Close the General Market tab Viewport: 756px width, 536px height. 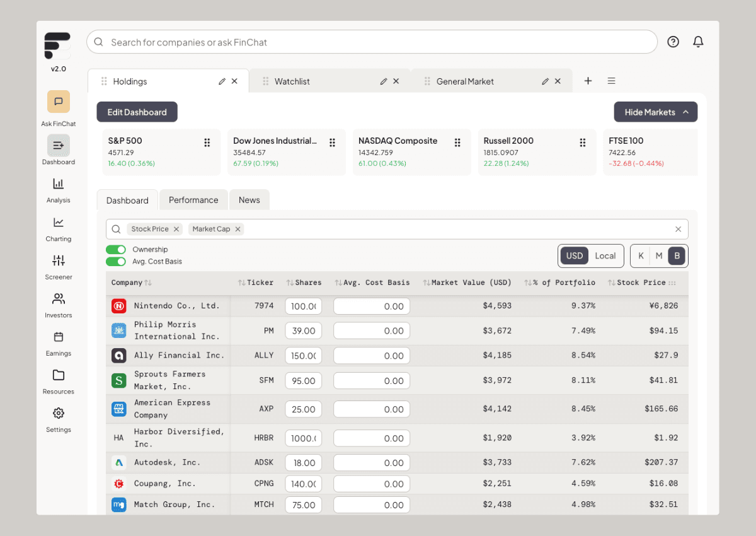[558, 81]
